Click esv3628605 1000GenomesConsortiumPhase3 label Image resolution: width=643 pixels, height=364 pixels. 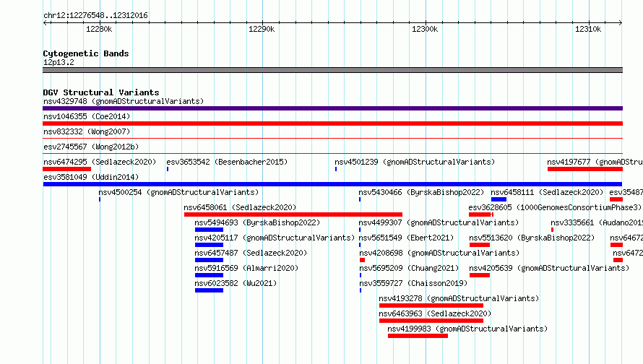pyautogui.click(x=555, y=207)
